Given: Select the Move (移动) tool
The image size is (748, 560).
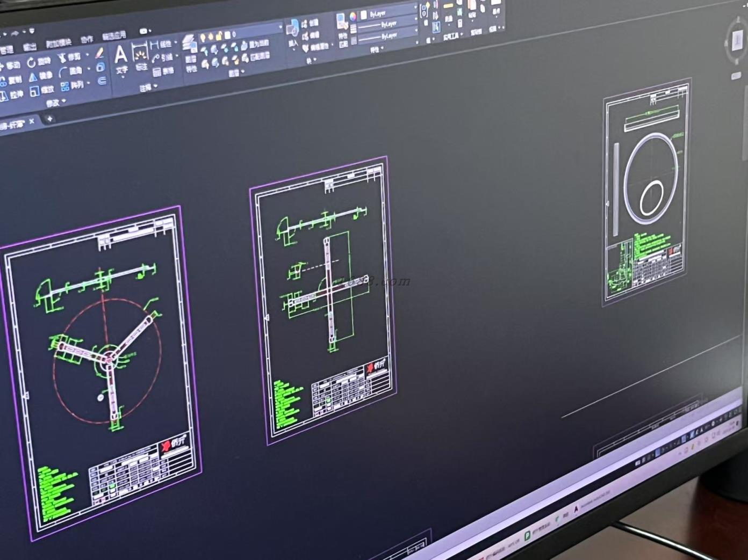Looking at the screenshot, I should [10, 66].
